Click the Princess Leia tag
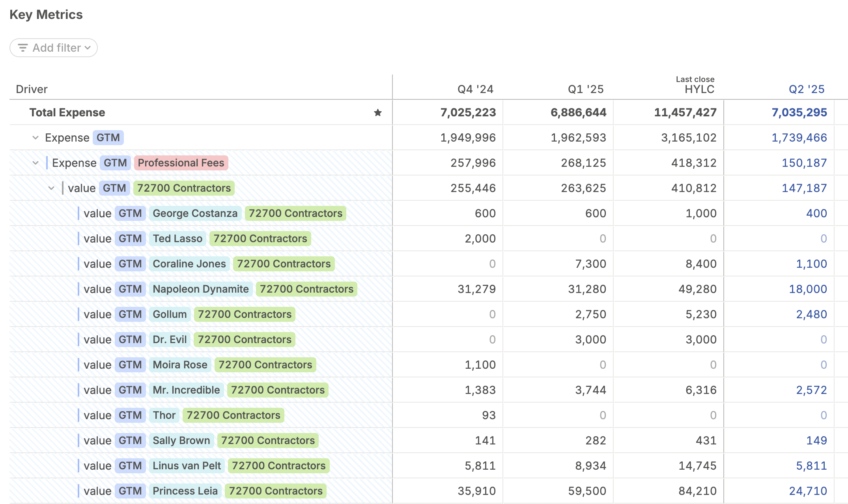Viewport: 848px width, 504px height. [185, 491]
